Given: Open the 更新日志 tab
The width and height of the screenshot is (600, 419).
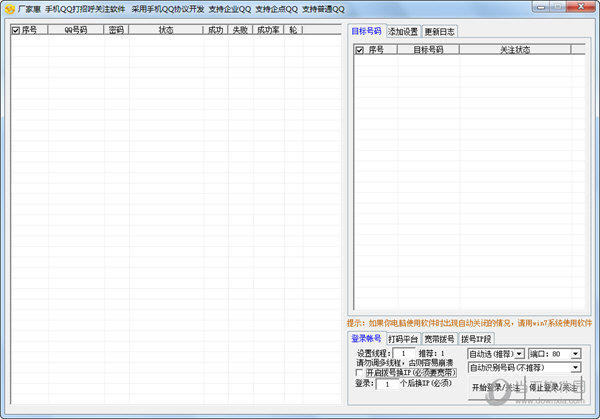Looking at the screenshot, I should [x=440, y=31].
